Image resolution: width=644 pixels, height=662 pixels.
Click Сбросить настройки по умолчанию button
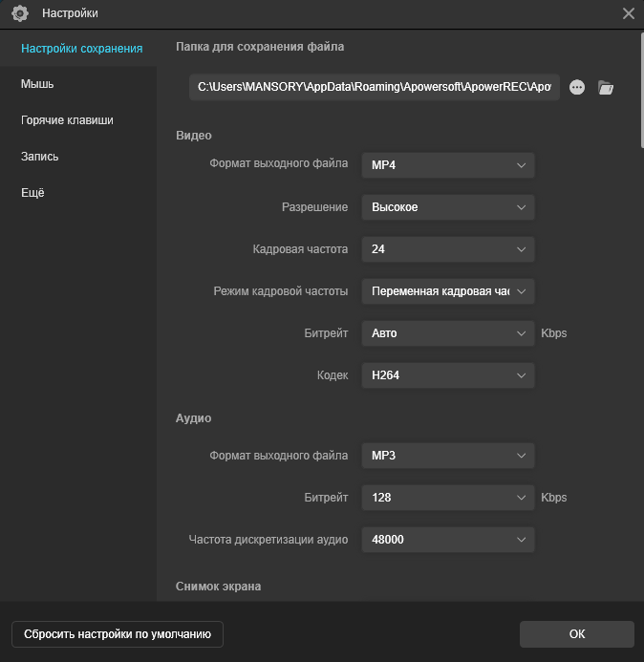(x=118, y=634)
